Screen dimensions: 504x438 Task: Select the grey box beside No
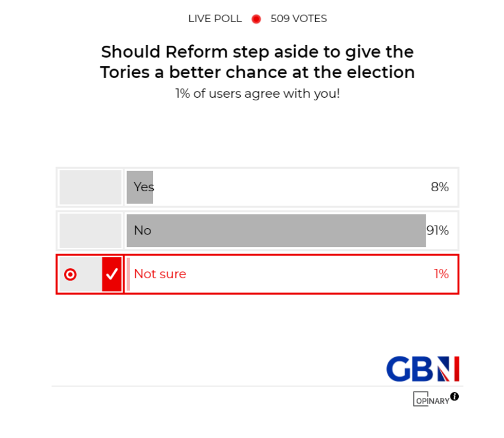[x=91, y=231]
